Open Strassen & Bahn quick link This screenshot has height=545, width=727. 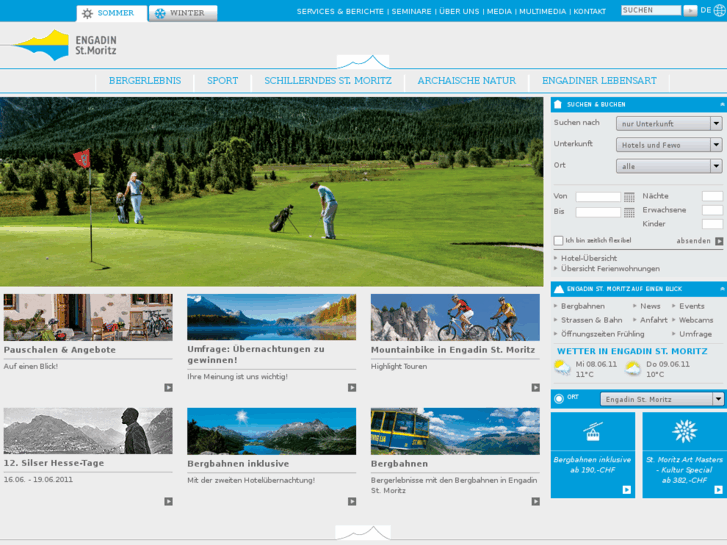pyautogui.click(x=592, y=320)
